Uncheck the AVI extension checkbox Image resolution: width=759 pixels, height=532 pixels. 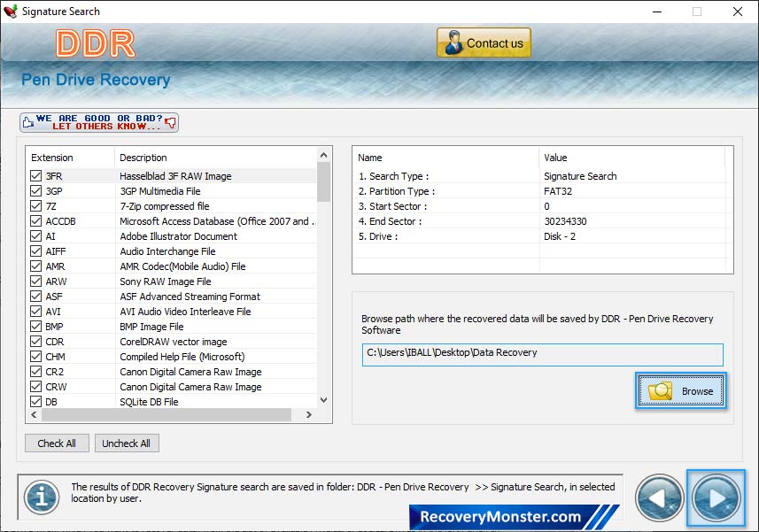pyautogui.click(x=35, y=311)
